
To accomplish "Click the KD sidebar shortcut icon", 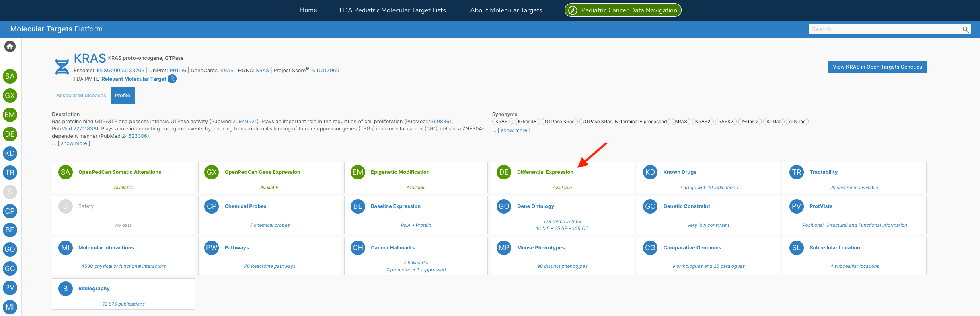I will coord(10,153).
